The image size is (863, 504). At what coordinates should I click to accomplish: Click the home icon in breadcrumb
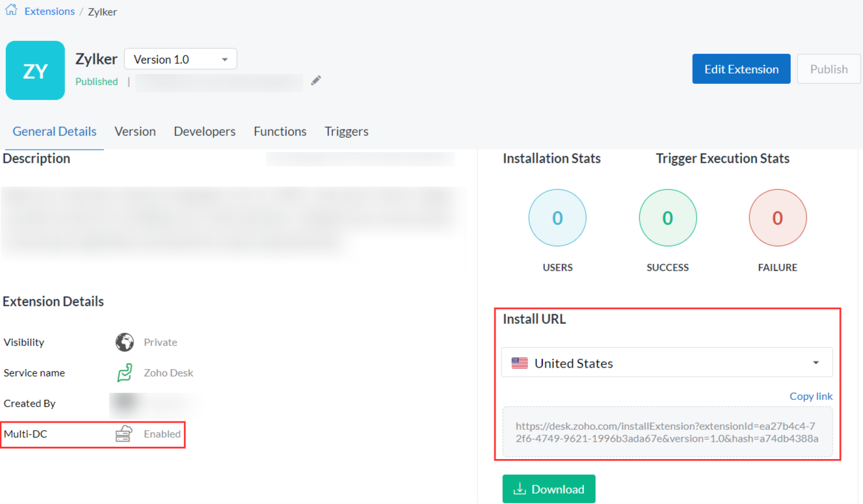coord(11,10)
